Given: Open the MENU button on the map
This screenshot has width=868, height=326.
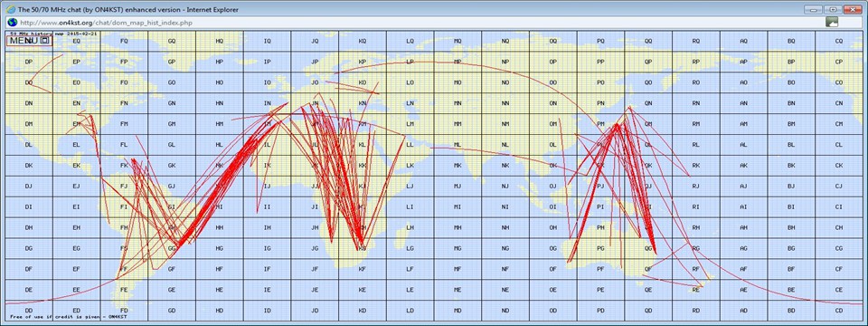Looking at the screenshot, I should tap(23, 41).
